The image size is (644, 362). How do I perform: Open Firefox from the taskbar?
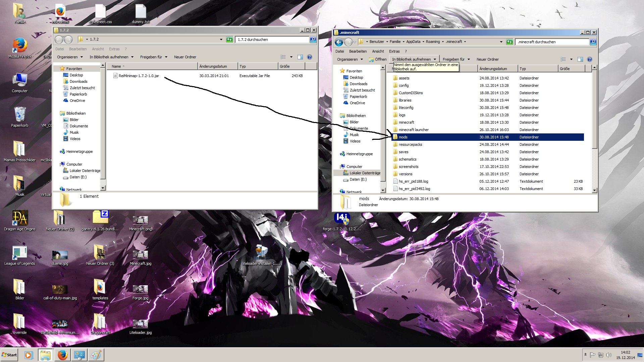62,355
